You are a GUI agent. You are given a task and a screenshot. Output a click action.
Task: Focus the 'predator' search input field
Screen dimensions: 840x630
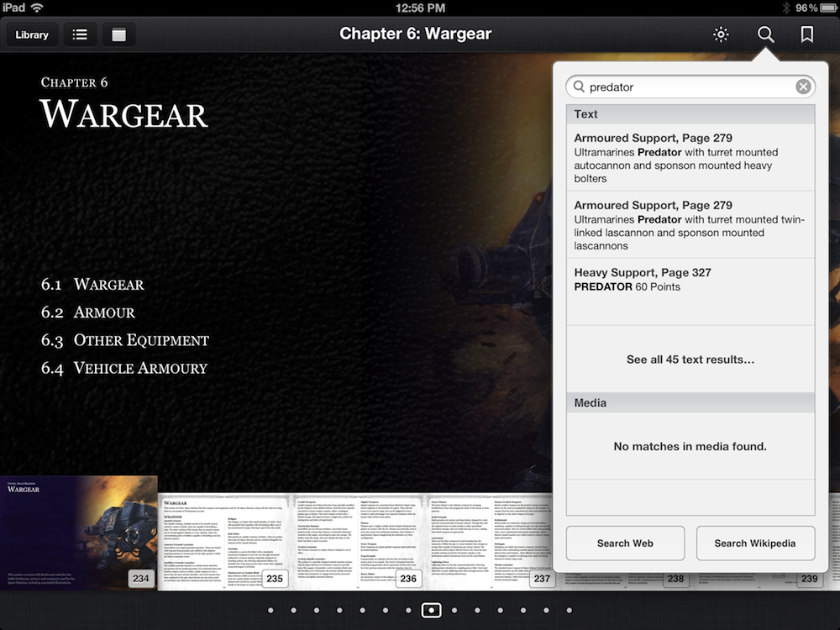pos(690,87)
